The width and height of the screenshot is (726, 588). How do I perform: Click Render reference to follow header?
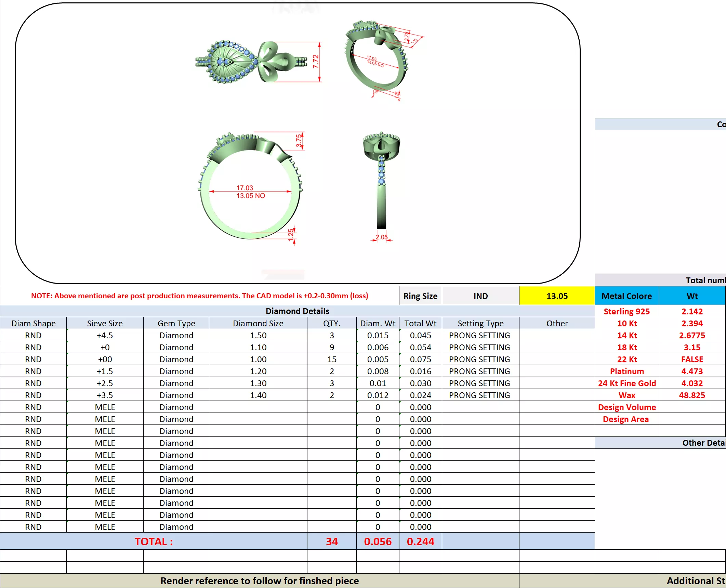coord(259,581)
